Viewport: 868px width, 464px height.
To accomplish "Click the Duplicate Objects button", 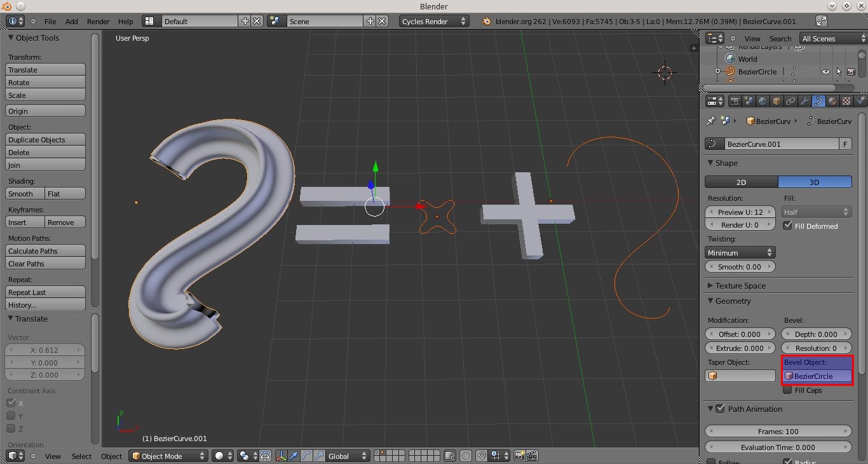I will (46, 140).
